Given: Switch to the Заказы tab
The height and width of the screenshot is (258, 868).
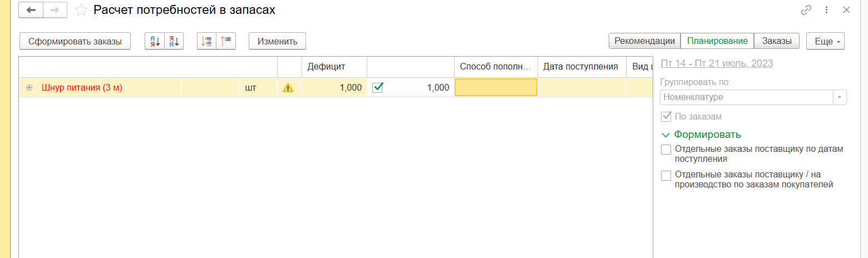Looking at the screenshot, I should coord(776,41).
